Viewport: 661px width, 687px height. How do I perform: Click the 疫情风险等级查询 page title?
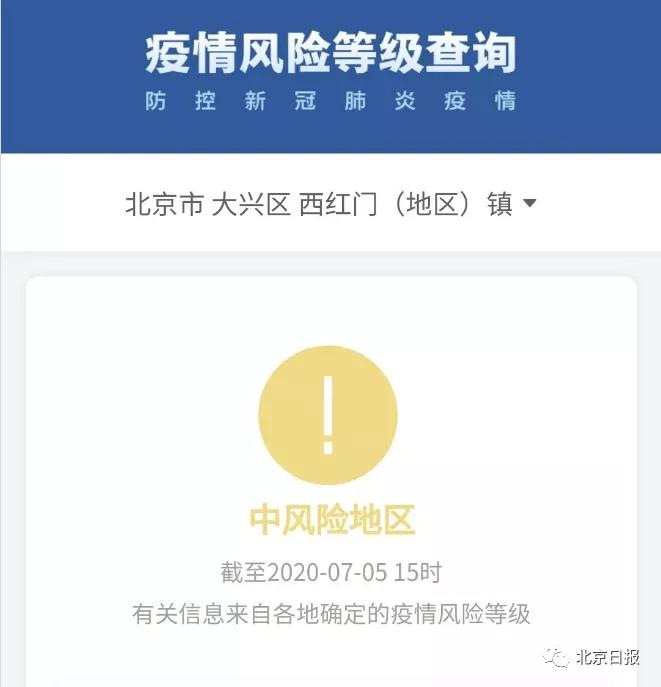click(x=331, y=54)
